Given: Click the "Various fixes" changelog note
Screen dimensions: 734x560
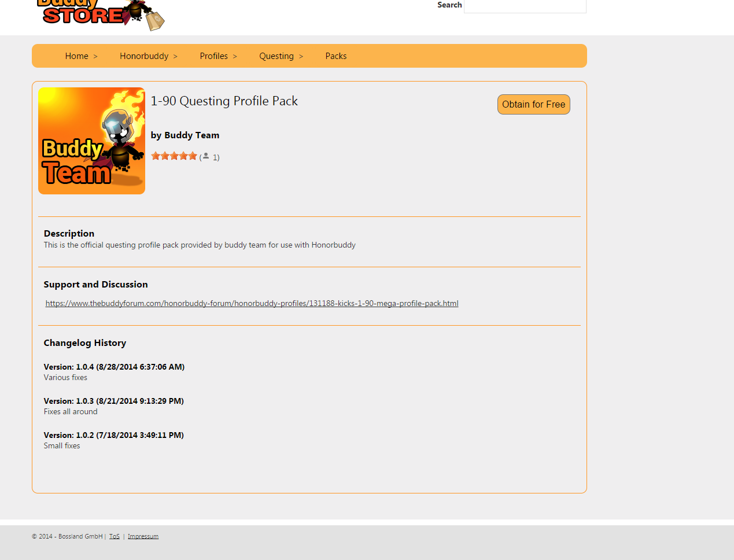Looking at the screenshot, I should [65, 378].
